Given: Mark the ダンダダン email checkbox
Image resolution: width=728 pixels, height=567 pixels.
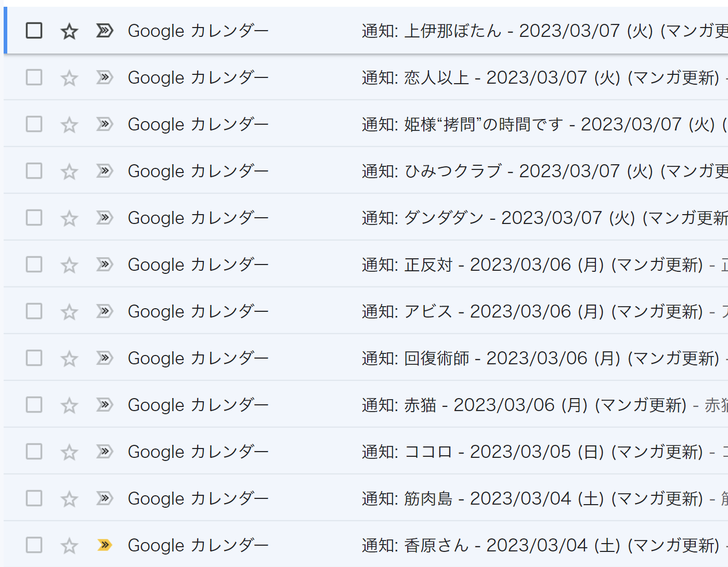Looking at the screenshot, I should coord(34,218).
